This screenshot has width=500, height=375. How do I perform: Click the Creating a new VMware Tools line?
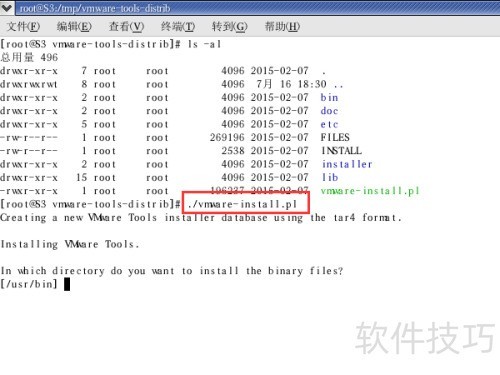201,218
